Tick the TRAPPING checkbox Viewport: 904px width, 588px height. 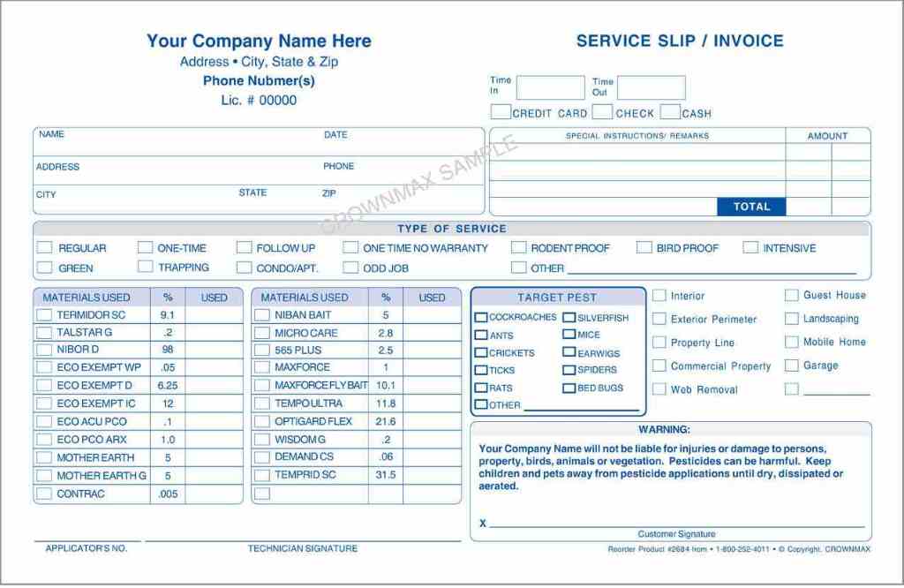pyautogui.click(x=146, y=267)
